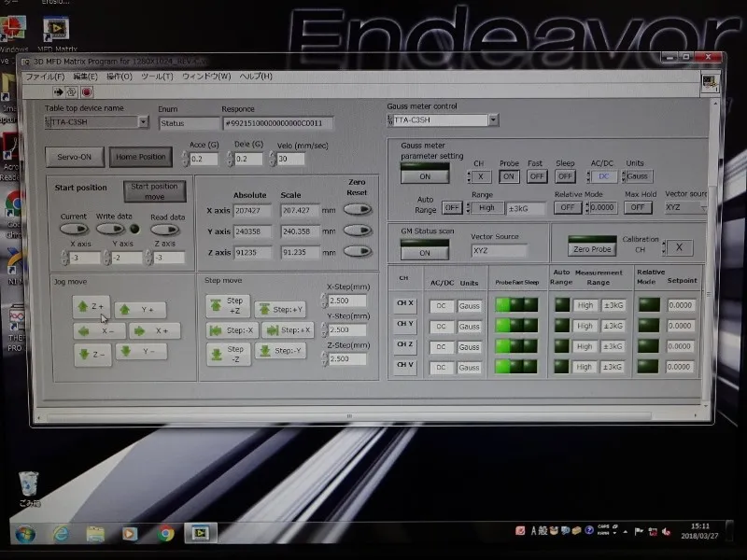Click the Step:+X move button
Image resolution: width=747 pixels, height=560 pixels.
coord(288,329)
